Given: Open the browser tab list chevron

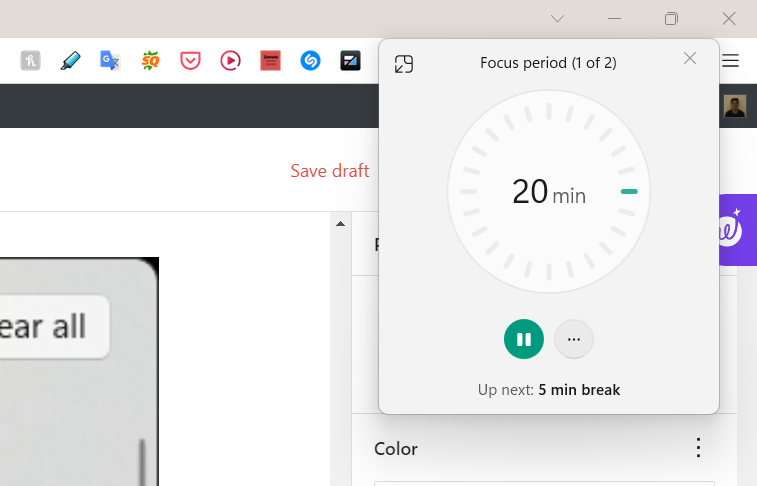Looking at the screenshot, I should point(558,19).
